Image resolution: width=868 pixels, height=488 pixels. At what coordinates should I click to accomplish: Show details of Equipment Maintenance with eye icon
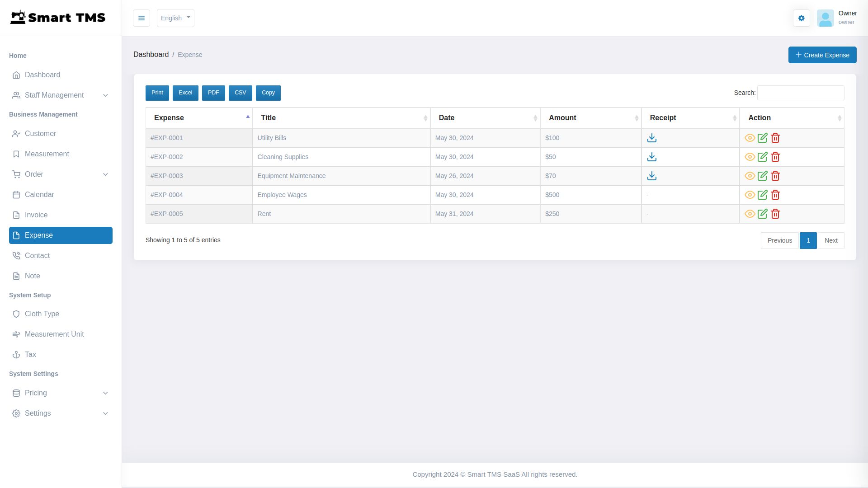750,176
